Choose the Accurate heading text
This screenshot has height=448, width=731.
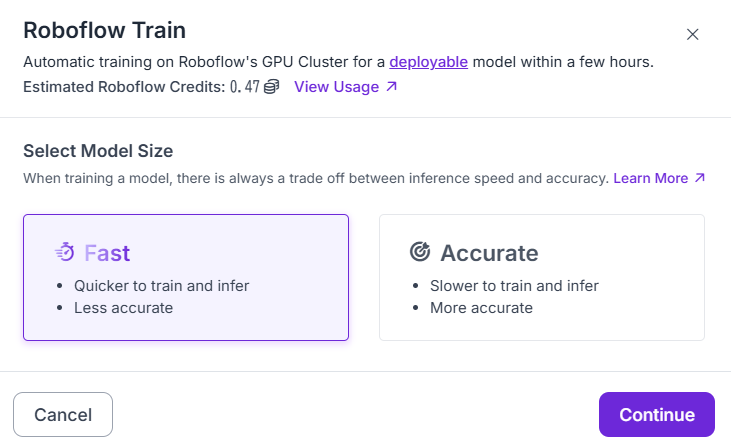[x=489, y=253]
